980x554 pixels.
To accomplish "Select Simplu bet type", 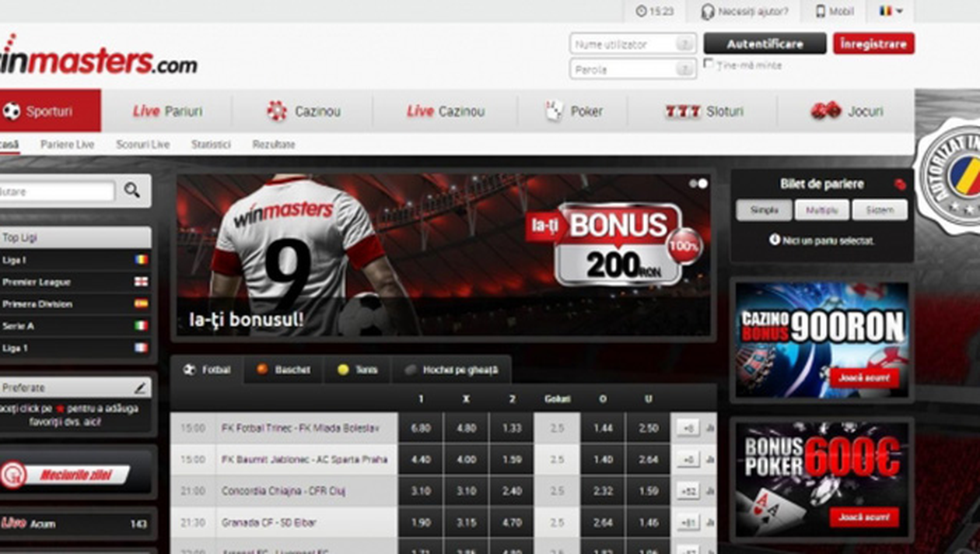I will pos(764,210).
